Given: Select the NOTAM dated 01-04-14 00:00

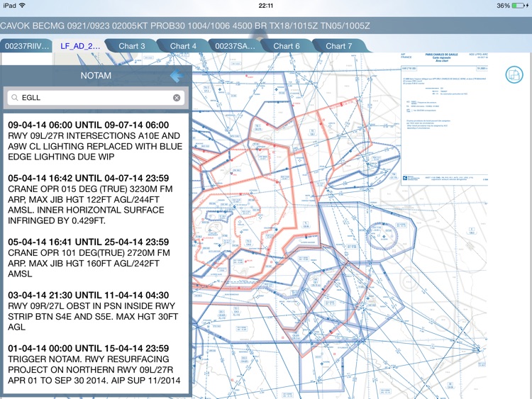Looking at the screenshot, I should [x=94, y=364].
